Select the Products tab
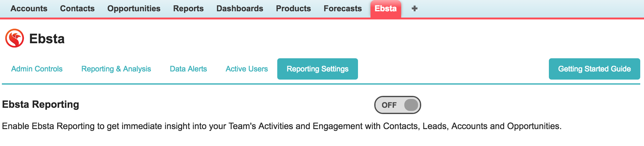This screenshot has height=146, width=644. tap(293, 8)
